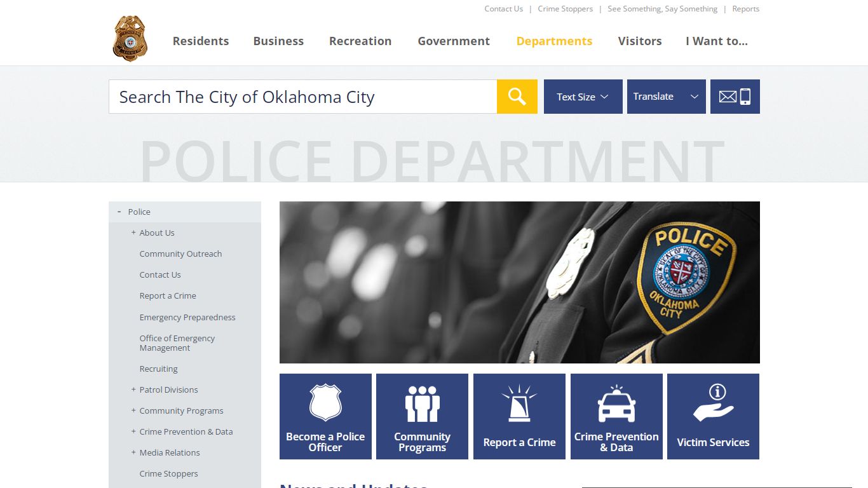868x488 pixels.
Task: Collapse the Police sidebar section
Action: pyautogui.click(x=119, y=212)
